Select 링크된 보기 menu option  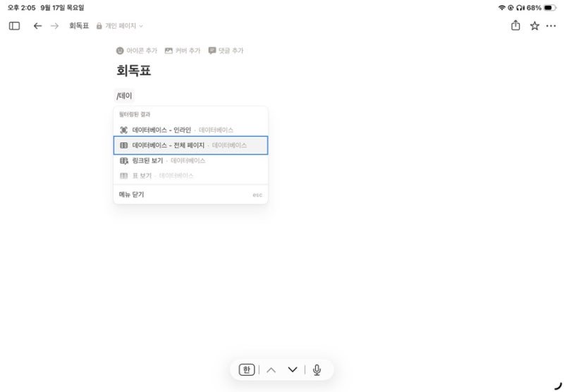coord(190,161)
